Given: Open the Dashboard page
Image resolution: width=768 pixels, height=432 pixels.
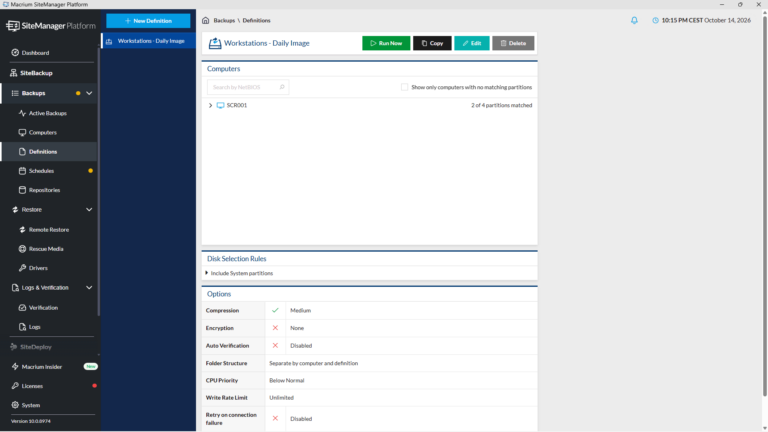Looking at the screenshot, I should pyautogui.click(x=35, y=52).
